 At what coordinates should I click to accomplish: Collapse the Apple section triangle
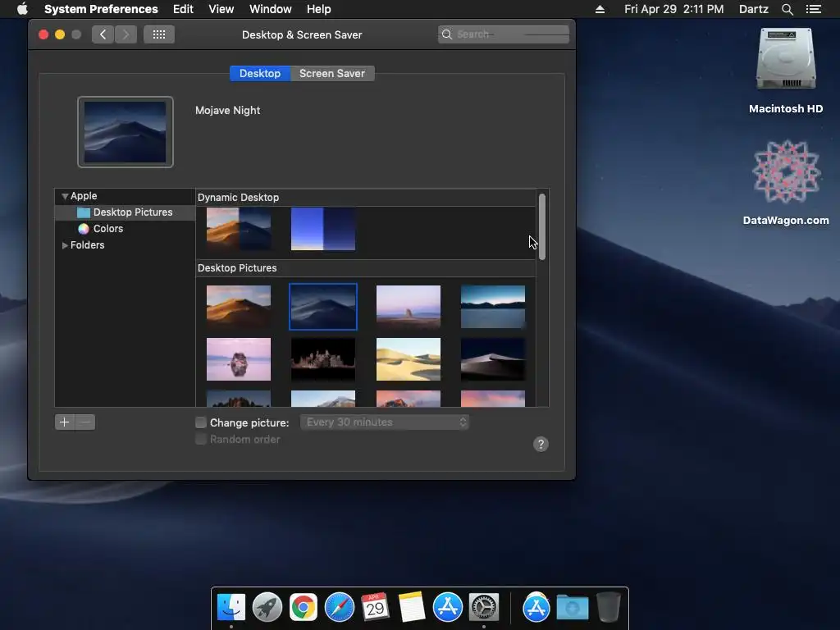65,196
